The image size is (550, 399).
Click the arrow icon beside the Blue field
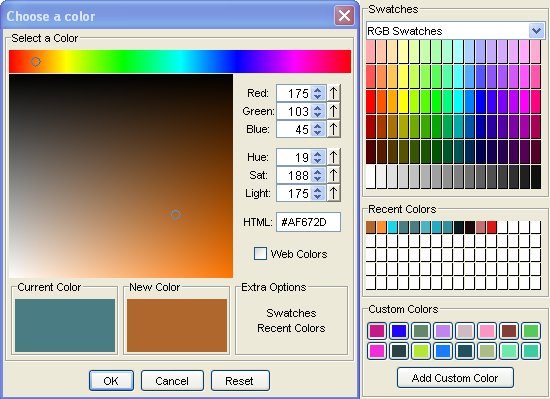pos(334,129)
